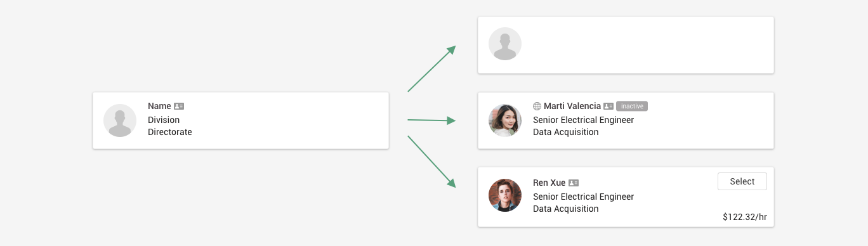
Task: Click the Marti Valencia name text
Action: point(572,107)
